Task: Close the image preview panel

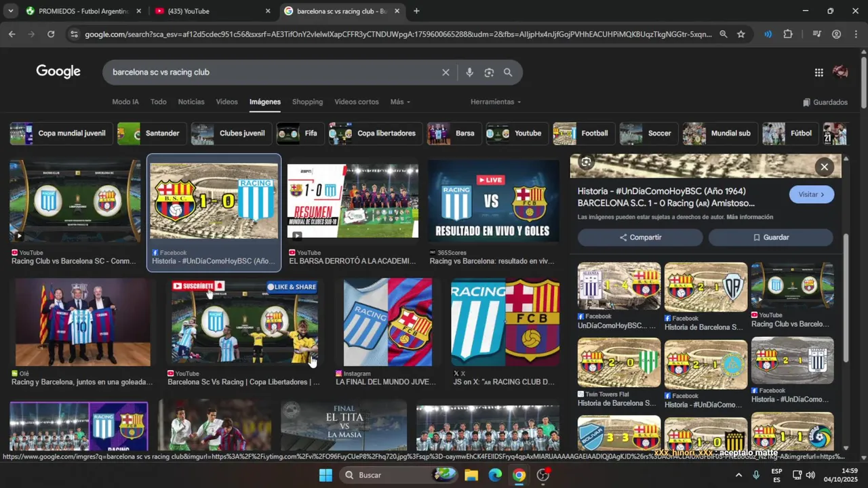Action: pyautogui.click(x=825, y=167)
